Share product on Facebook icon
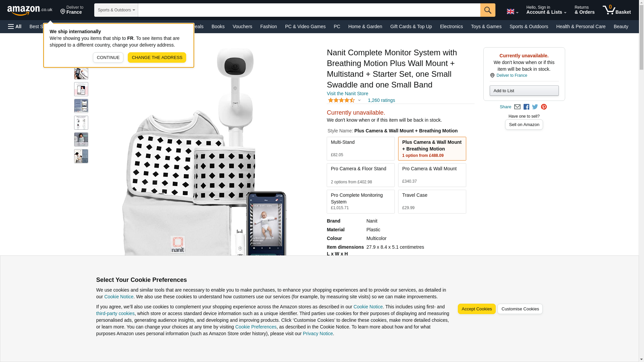 coord(526,107)
